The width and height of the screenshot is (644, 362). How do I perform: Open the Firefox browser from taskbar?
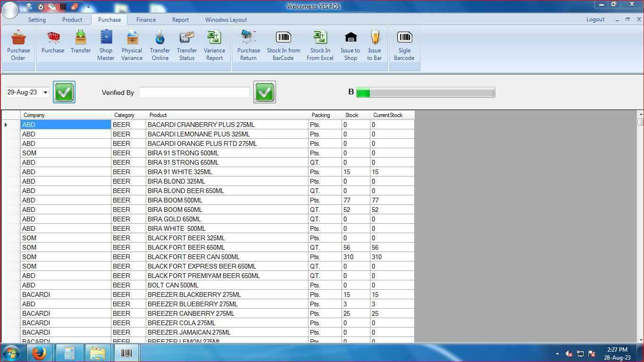(x=40, y=353)
